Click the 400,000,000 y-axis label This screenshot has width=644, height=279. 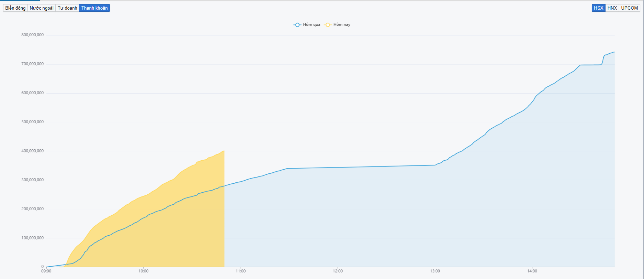[33, 151]
